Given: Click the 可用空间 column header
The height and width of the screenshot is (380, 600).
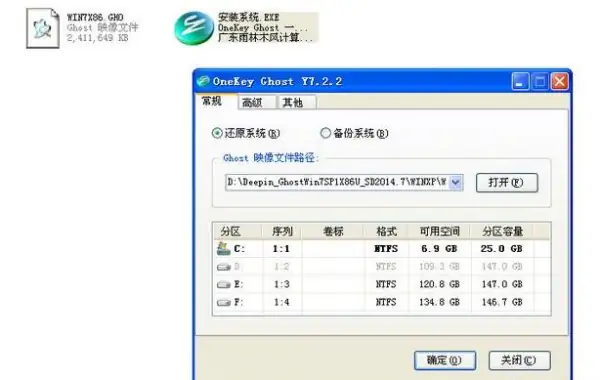Looking at the screenshot, I should [x=440, y=232].
